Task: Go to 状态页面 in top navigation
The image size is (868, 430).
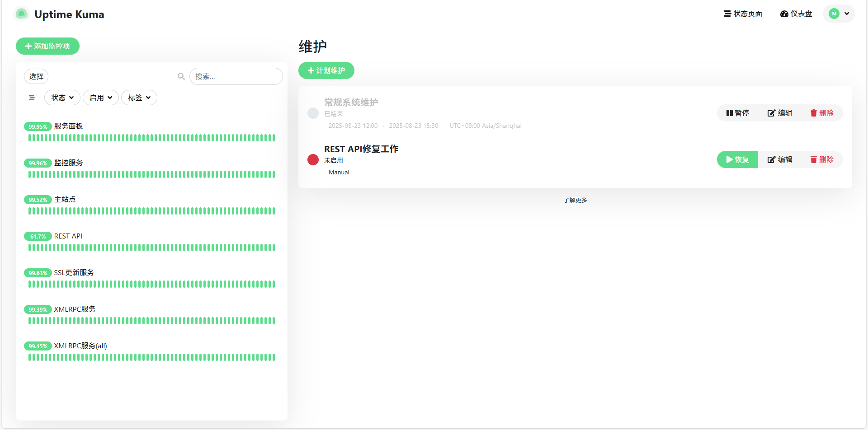Action: pos(743,14)
